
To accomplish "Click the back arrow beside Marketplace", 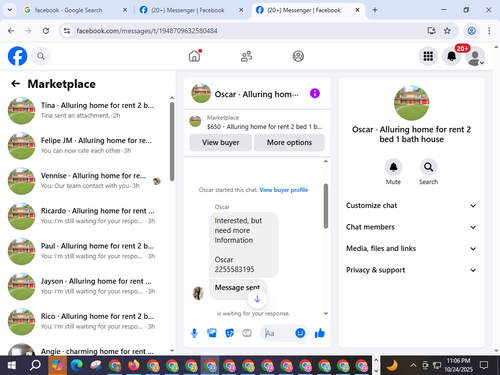I will coord(15,83).
